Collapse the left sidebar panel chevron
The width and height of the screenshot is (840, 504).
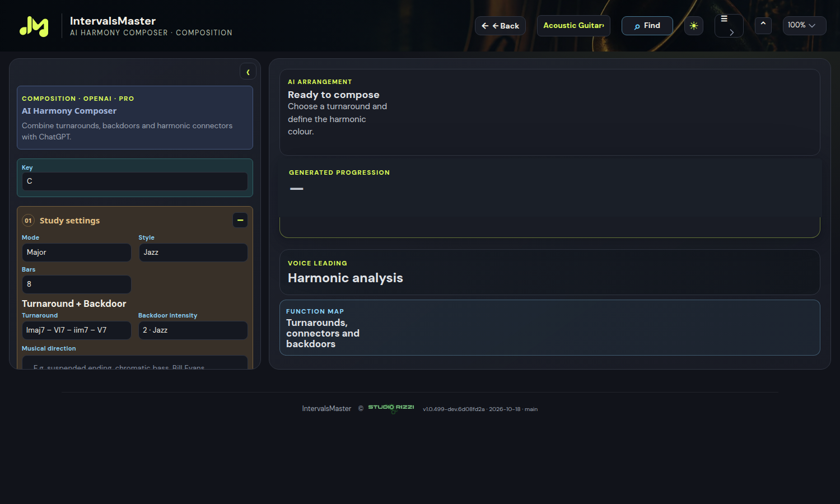pyautogui.click(x=248, y=72)
